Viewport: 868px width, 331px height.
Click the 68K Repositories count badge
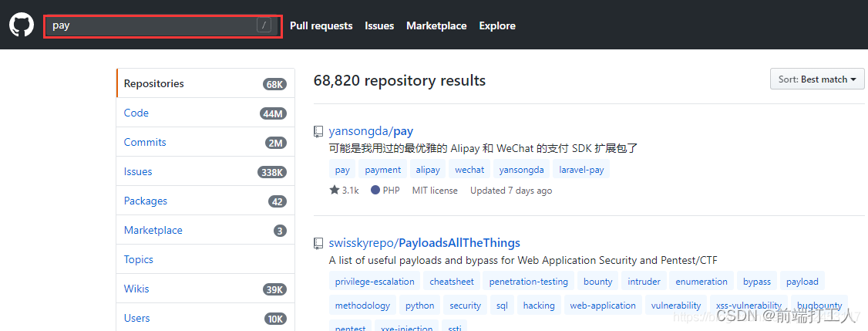tap(274, 84)
